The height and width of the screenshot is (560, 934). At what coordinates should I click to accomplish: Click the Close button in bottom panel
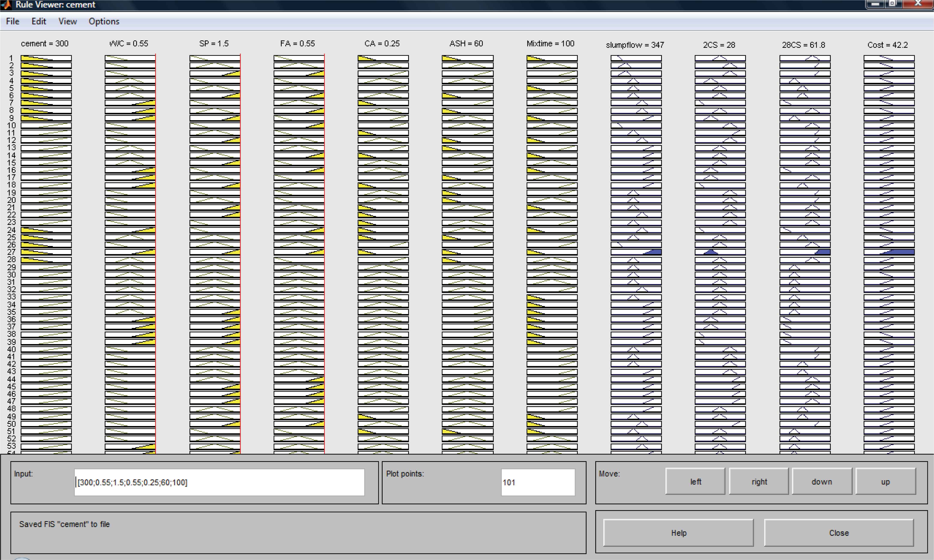point(839,532)
